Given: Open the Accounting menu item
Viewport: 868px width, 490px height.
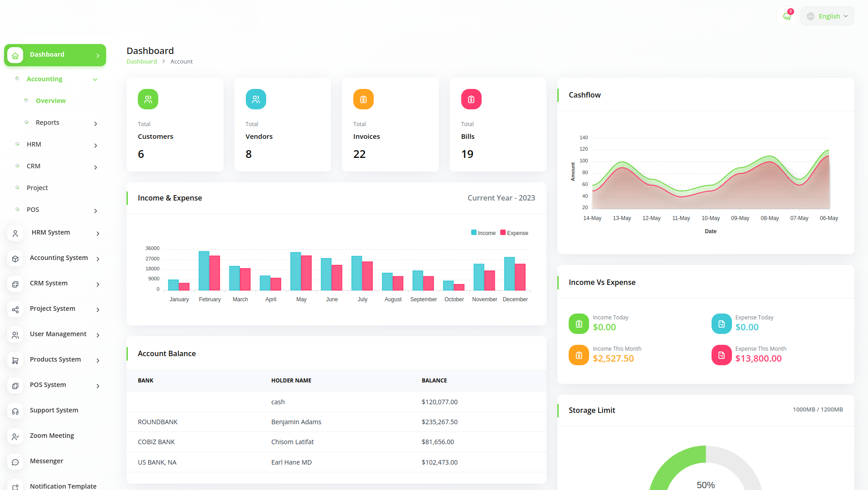Looking at the screenshot, I should (x=44, y=79).
